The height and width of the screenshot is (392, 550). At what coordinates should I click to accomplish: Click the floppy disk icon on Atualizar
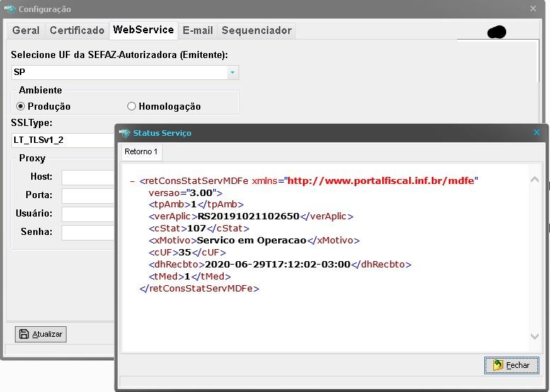pos(24,334)
